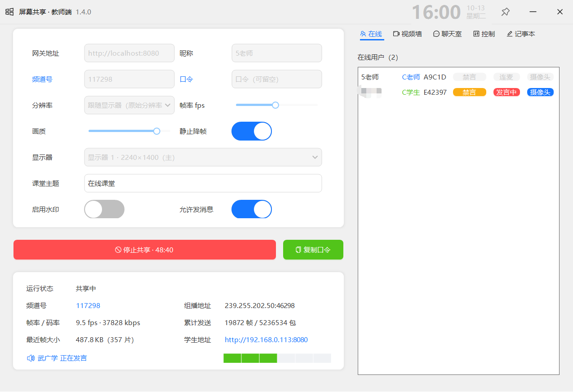Screen dimensions: 573x392
Task: Click the red 发言中 button for C学生
Action: click(x=506, y=92)
